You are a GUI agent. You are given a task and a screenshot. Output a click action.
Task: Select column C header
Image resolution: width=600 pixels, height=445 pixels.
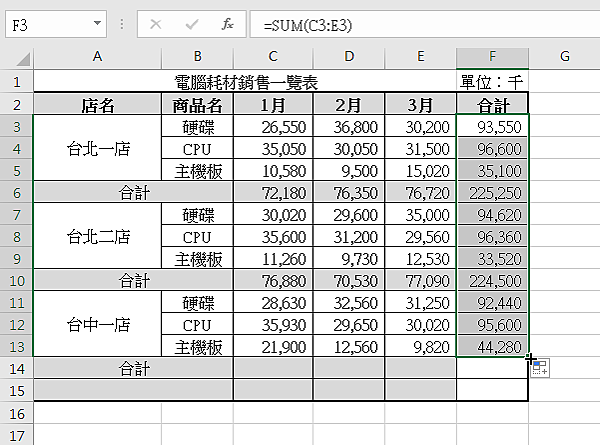coord(273,57)
